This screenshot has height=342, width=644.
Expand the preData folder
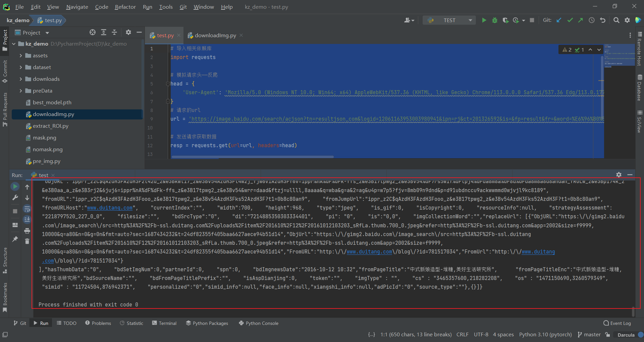21,91
